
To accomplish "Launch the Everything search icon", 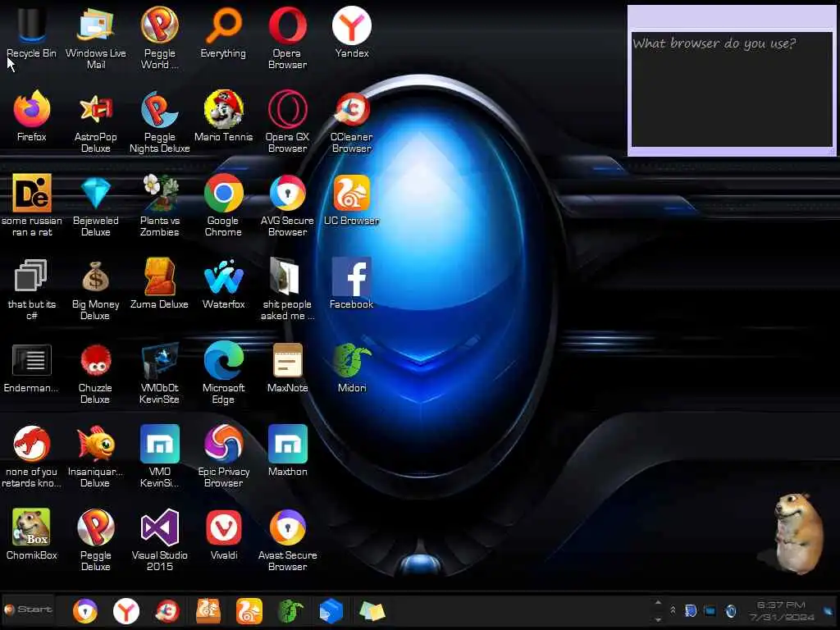I will [x=223, y=32].
